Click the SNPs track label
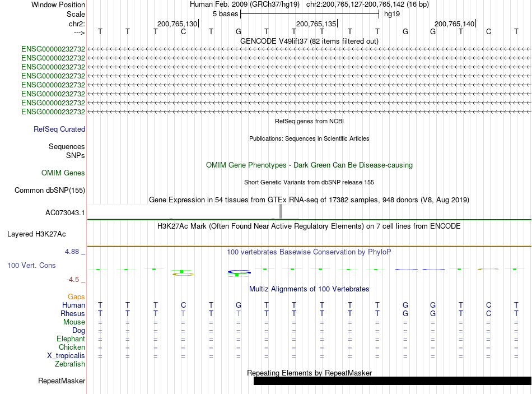This screenshot has width=532, height=394. click(x=76, y=155)
